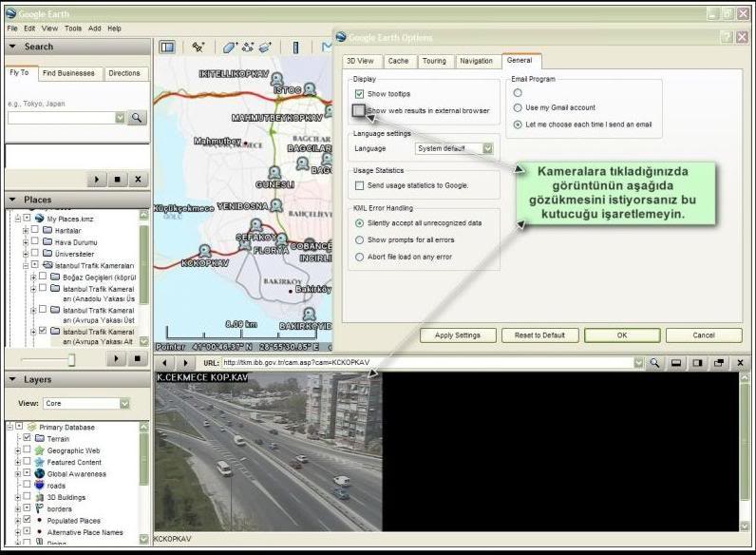
Task: Click the magnifier icon next to URL bar
Action: tap(655, 363)
